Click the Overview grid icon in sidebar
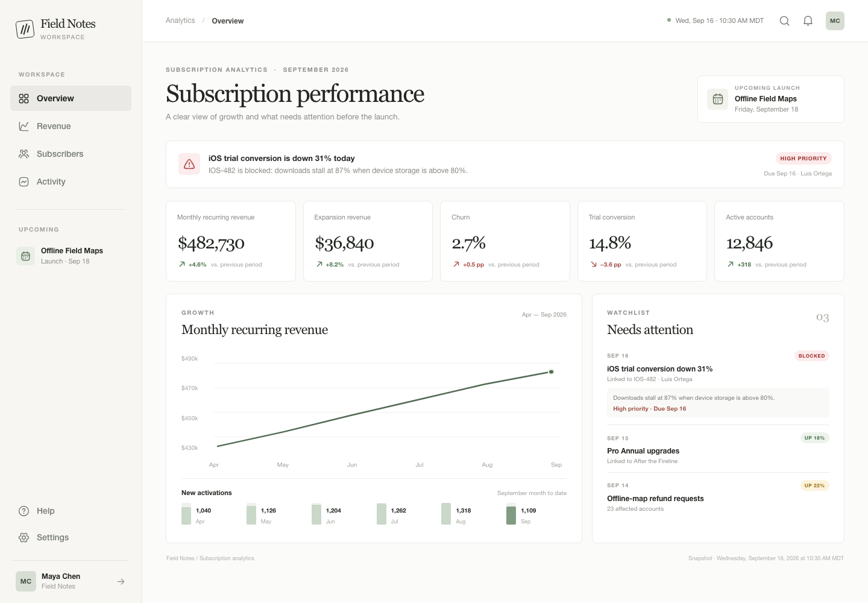This screenshot has width=868, height=603. pyautogui.click(x=24, y=98)
